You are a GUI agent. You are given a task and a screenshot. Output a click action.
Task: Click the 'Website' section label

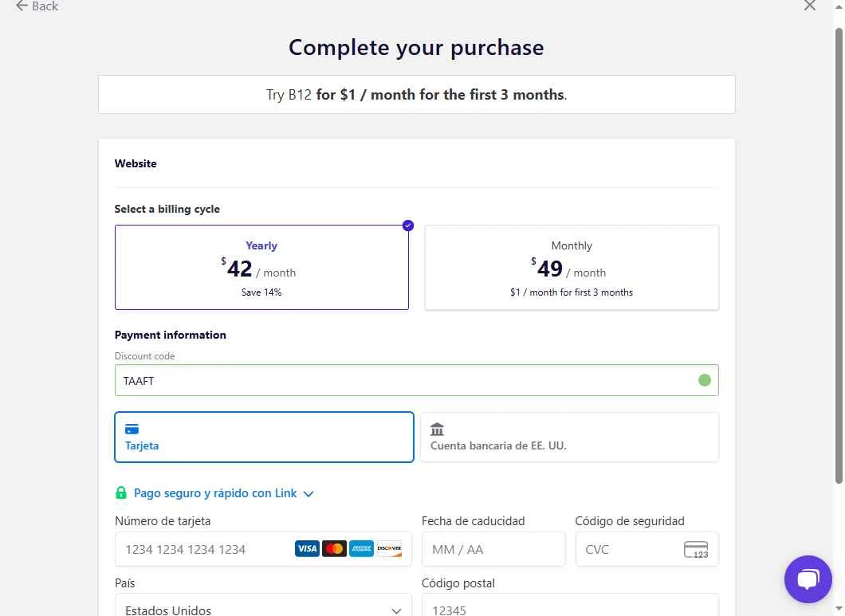(x=136, y=163)
